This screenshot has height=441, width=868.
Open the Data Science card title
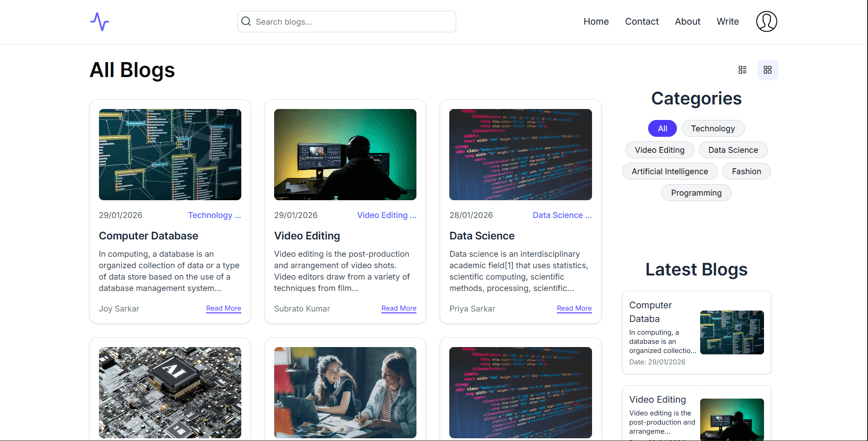coord(482,236)
